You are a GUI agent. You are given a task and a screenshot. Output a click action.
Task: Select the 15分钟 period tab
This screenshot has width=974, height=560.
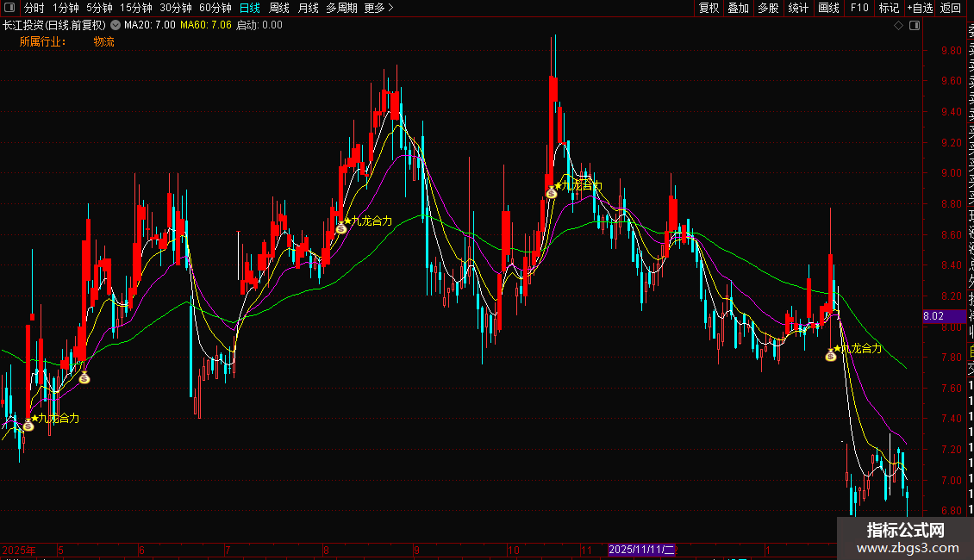point(136,8)
